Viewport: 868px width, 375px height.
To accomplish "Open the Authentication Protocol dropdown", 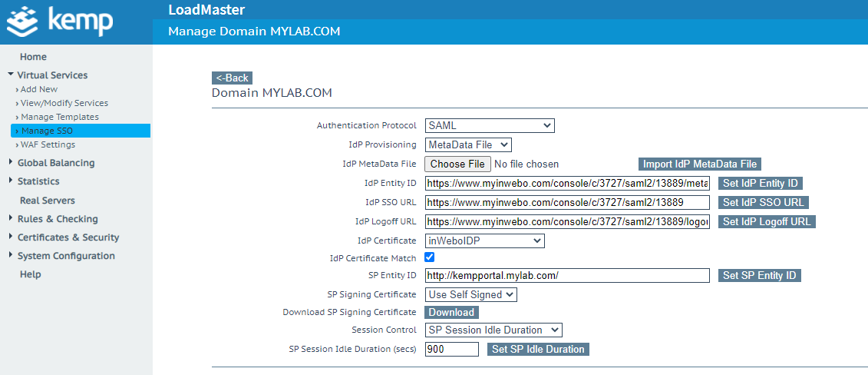I will tap(490, 125).
